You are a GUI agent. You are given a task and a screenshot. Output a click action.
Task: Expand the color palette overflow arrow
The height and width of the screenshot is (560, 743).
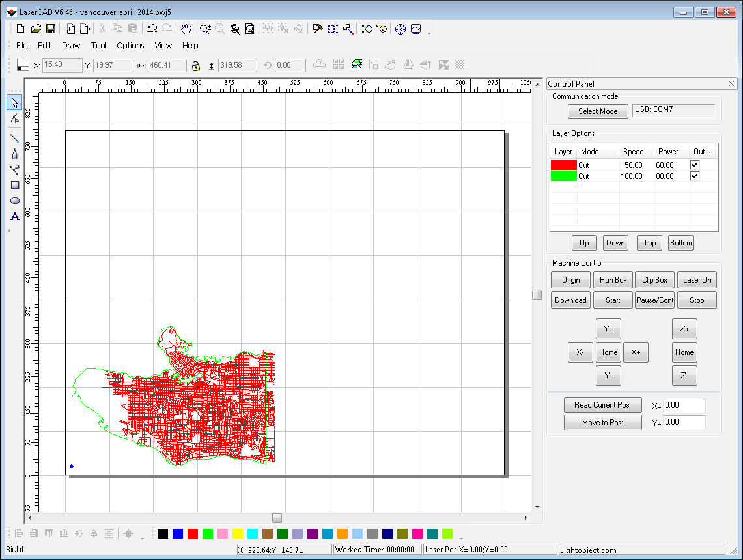pos(461,538)
